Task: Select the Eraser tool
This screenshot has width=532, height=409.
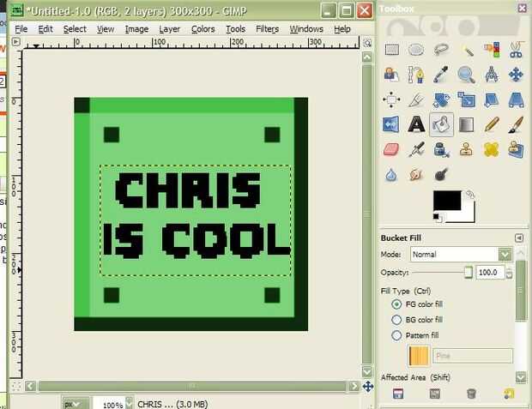Action: 392,149
